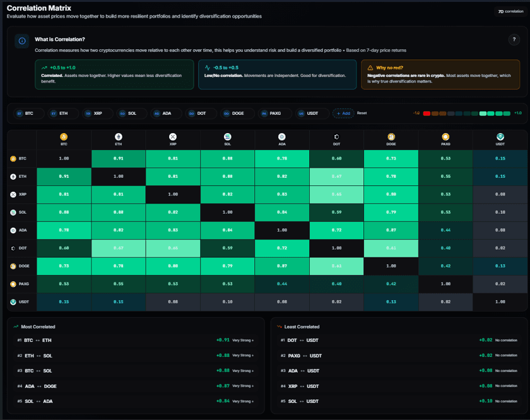This screenshot has width=530, height=420.
Task: Click the ADA-DOGE 0.87 cell in ADA row
Action: click(x=391, y=230)
